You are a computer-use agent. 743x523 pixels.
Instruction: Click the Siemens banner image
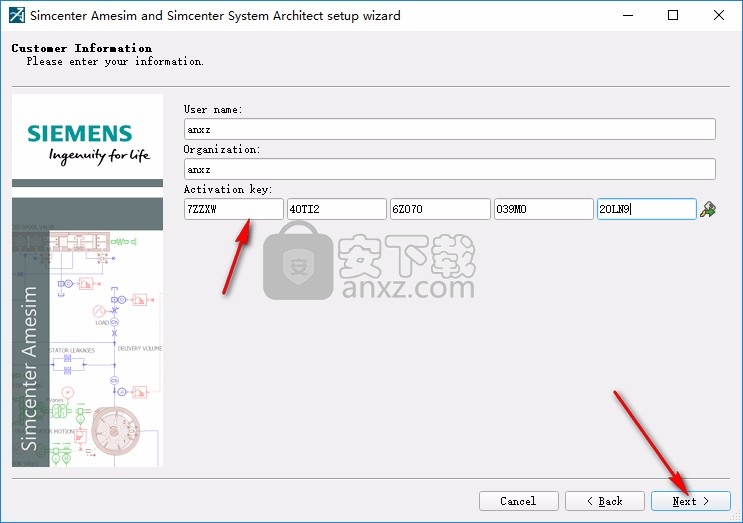pos(87,280)
